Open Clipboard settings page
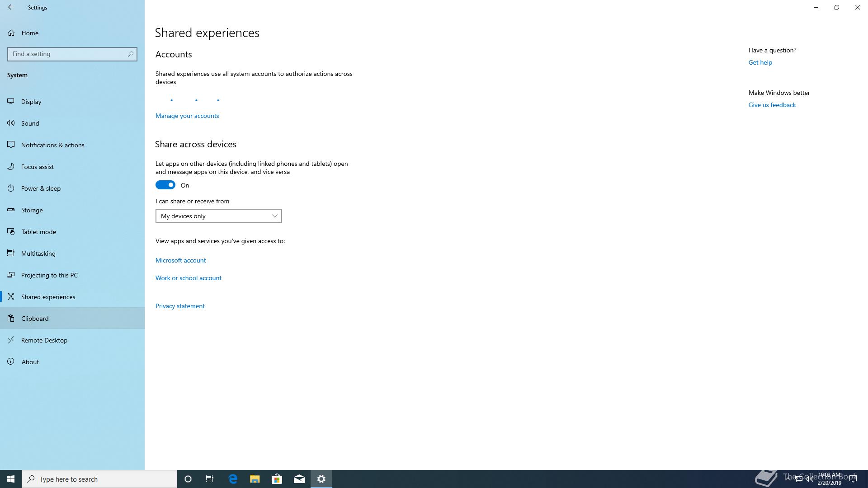The image size is (868, 488). click(x=72, y=319)
